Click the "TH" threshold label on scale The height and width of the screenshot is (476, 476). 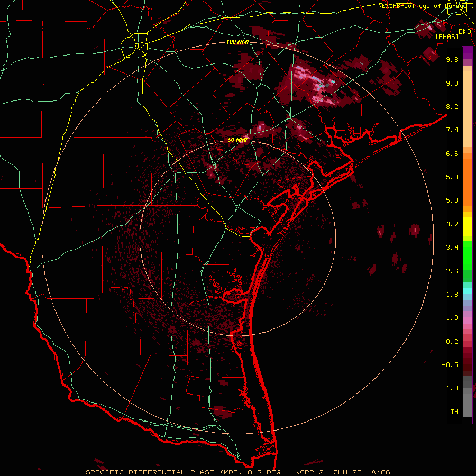(454, 412)
